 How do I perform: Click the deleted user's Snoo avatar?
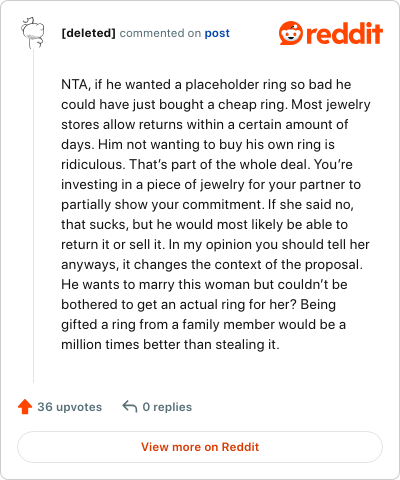(33, 33)
